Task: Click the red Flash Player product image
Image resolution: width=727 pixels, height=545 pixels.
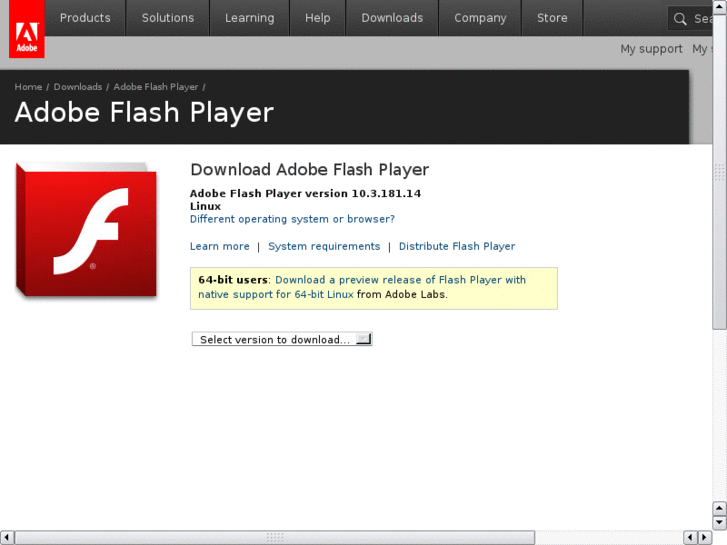Action: pos(87,230)
